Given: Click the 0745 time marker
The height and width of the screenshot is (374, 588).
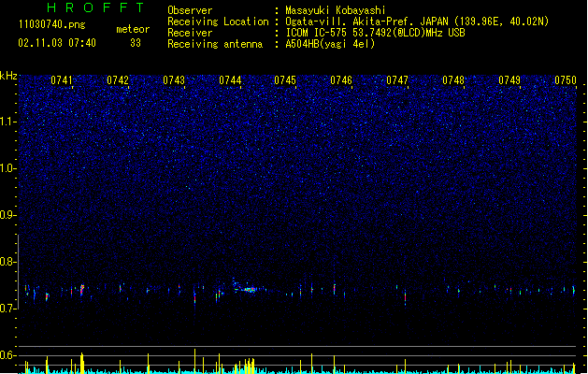Looking at the screenshot, I should [x=285, y=80].
